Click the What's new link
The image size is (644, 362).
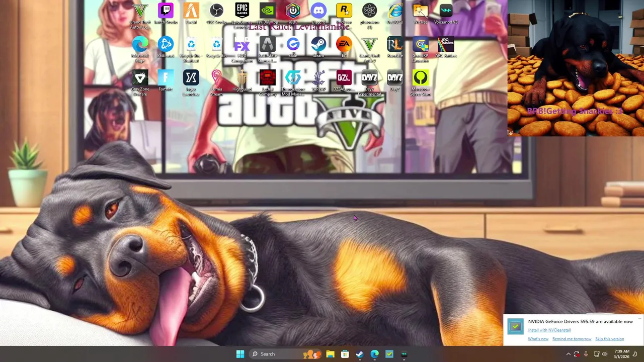538,339
